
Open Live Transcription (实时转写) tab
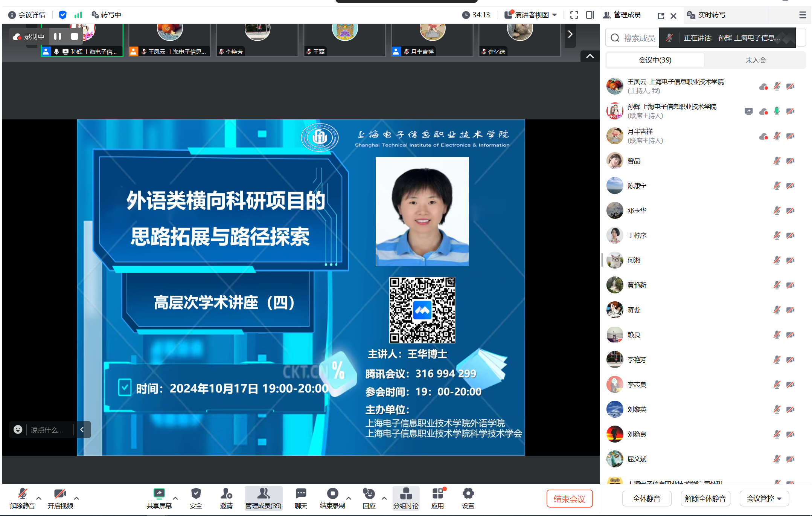pyautogui.click(x=711, y=15)
